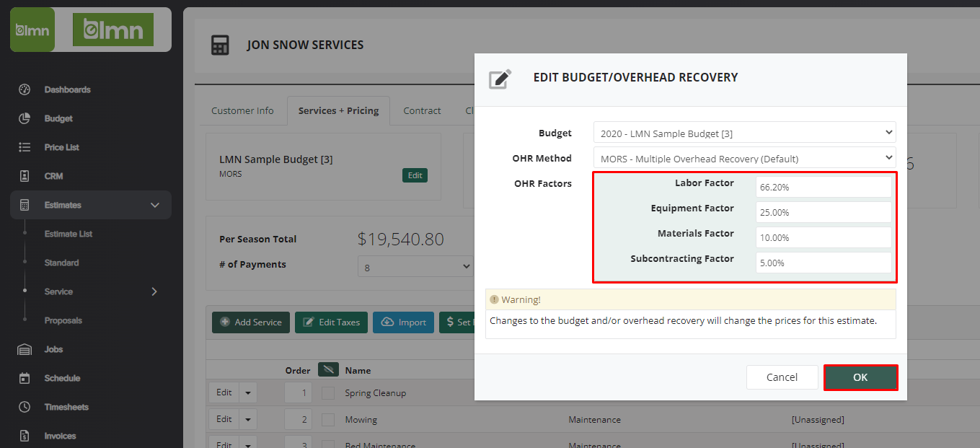Open Proposals submenu item
The image size is (980, 448).
[63, 320]
